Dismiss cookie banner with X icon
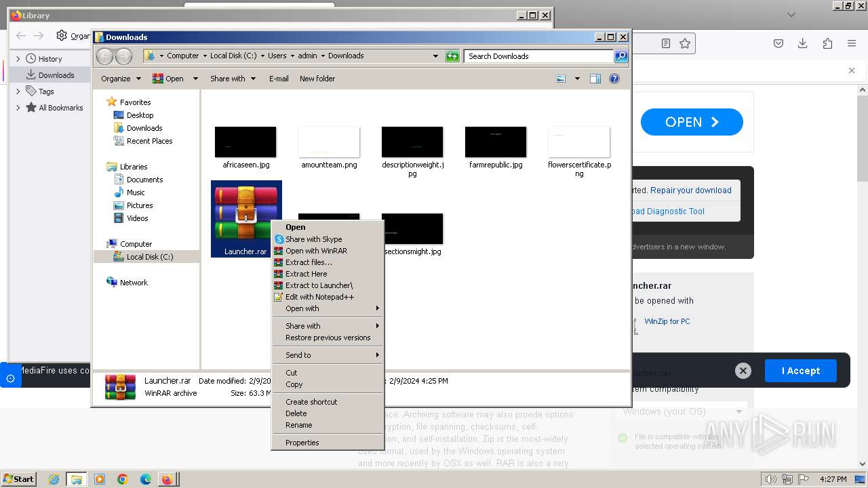The height and width of the screenshot is (488, 868). click(743, 371)
